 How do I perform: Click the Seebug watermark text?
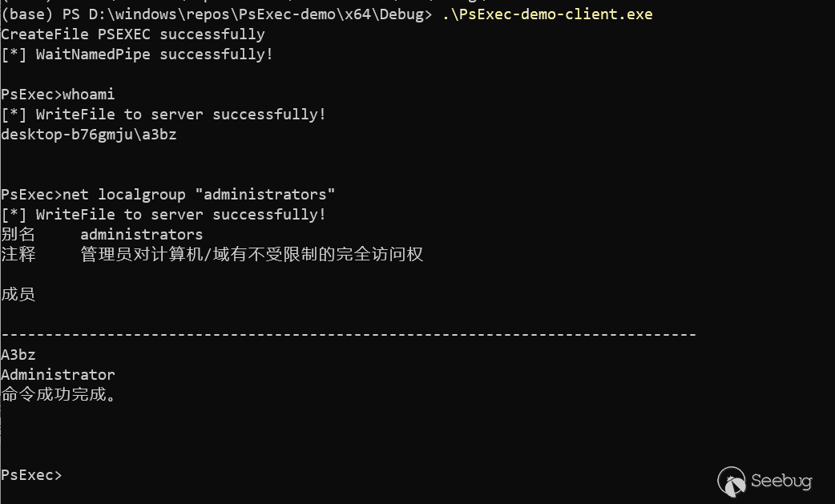click(x=781, y=481)
